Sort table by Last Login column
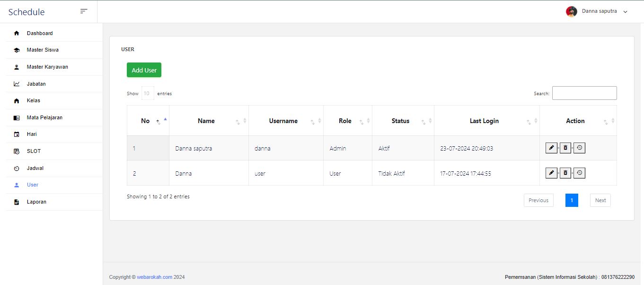Screen dimensions: 644x285 (x=484, y=121)
